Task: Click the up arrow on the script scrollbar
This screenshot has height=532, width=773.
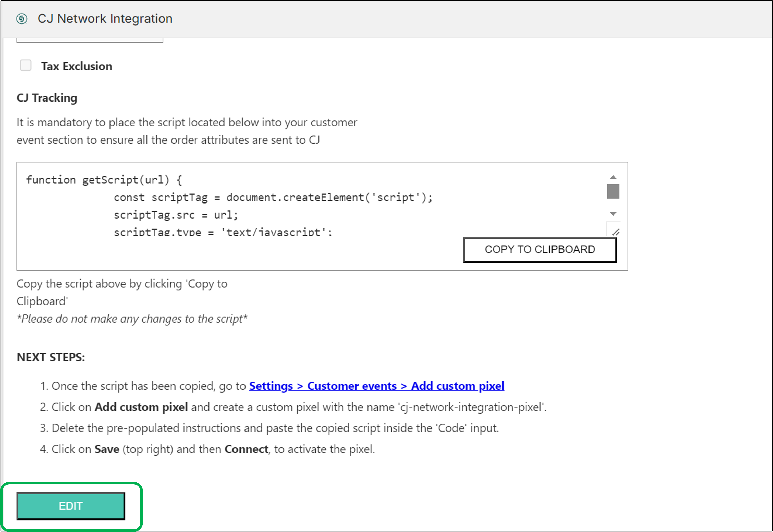Action: tap(613, 177)
